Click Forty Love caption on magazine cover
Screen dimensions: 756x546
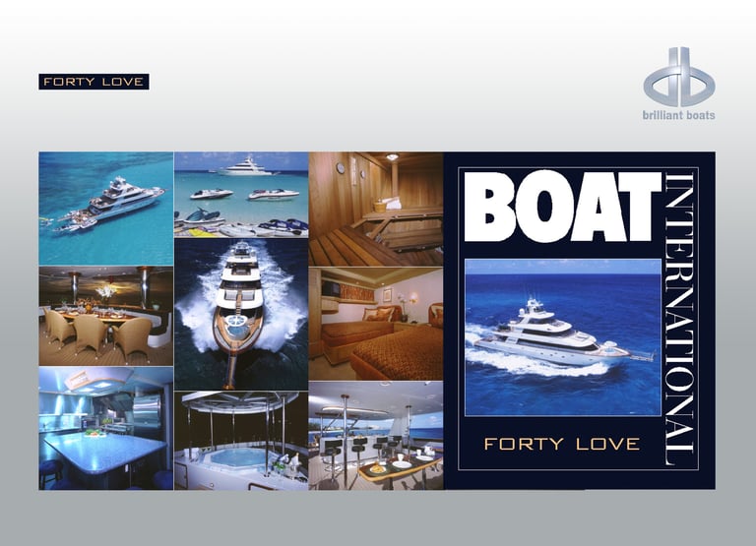562,444
